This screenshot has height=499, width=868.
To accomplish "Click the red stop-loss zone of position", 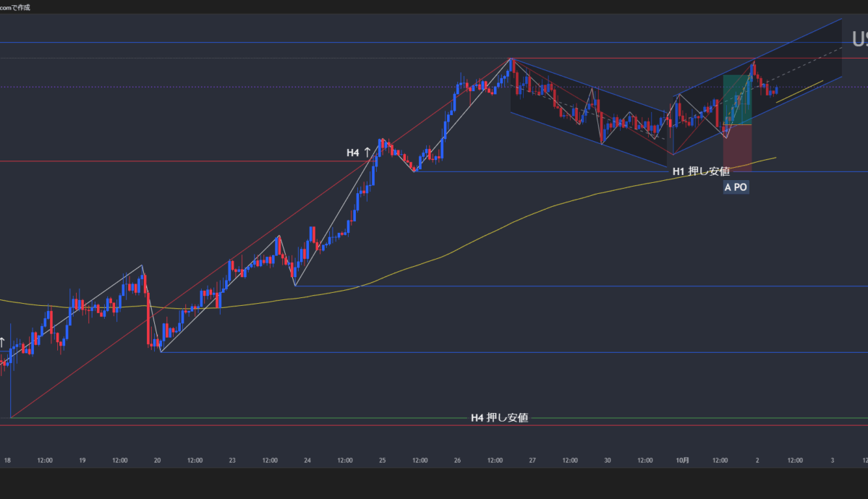I will (x=737, y=148).
